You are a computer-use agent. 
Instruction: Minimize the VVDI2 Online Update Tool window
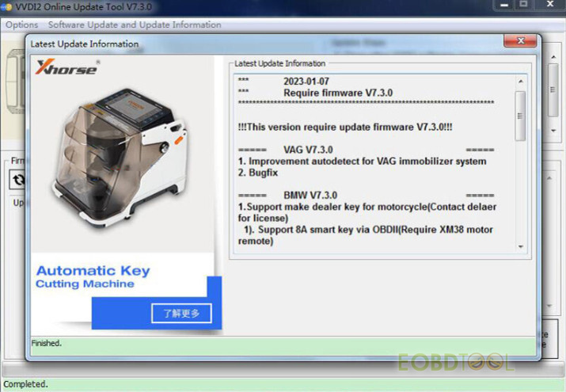[504, 5]
